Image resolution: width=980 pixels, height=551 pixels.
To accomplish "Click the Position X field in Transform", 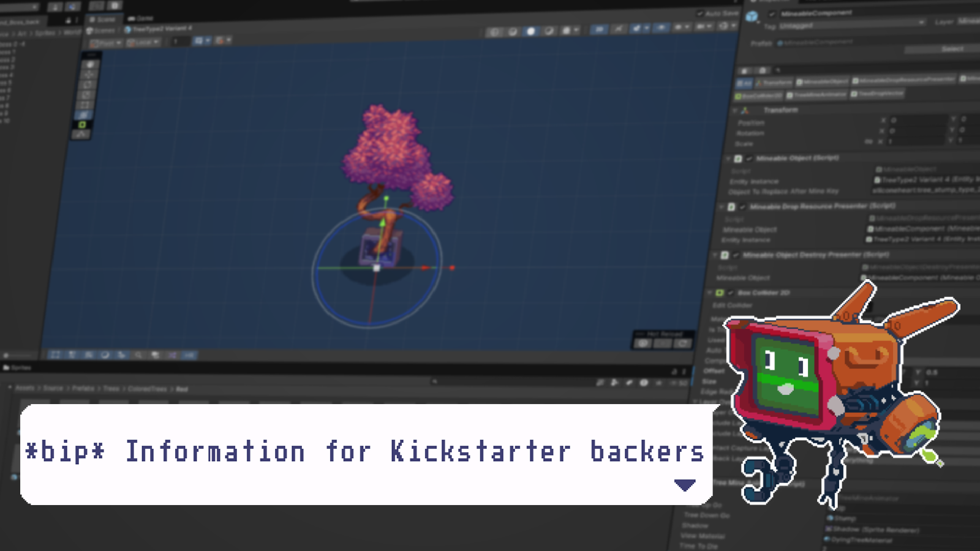I will (918, 121).
